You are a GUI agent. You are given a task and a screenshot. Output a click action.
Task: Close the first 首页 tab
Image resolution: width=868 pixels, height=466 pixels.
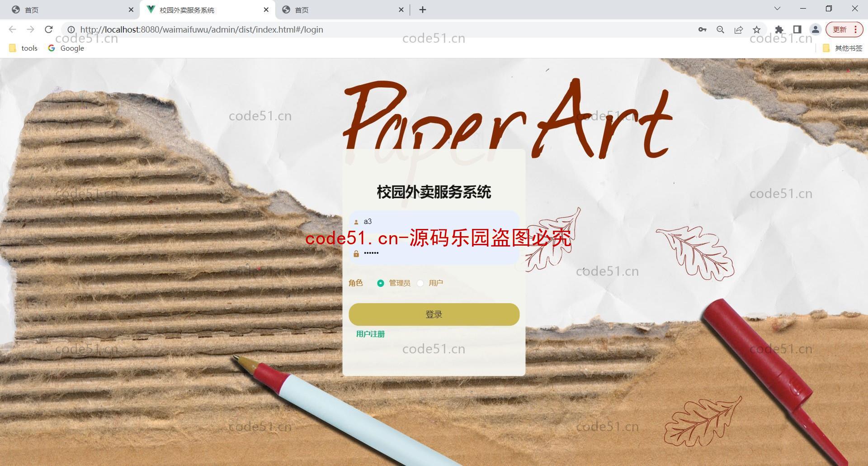(131, 10)
